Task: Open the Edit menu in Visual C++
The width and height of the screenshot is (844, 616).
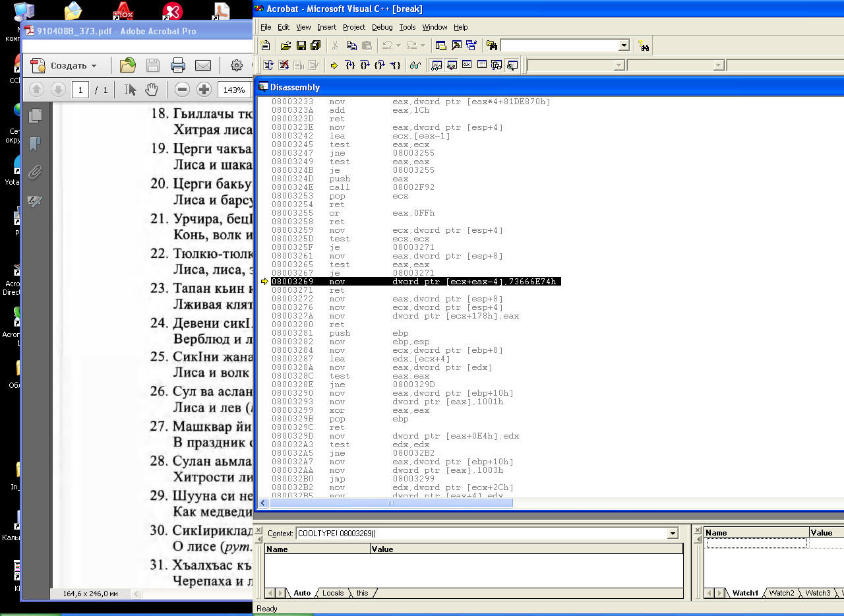Action: pyautogui.click(x=284, y=27)
